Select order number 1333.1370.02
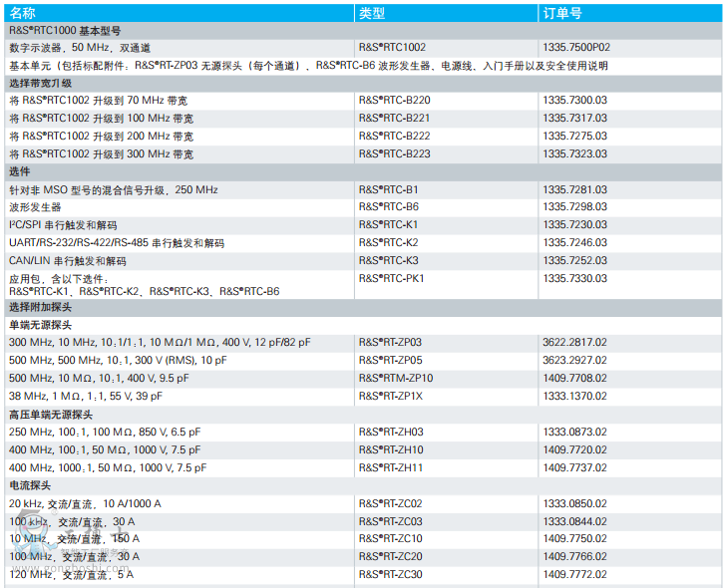 [x=574, y=397]
